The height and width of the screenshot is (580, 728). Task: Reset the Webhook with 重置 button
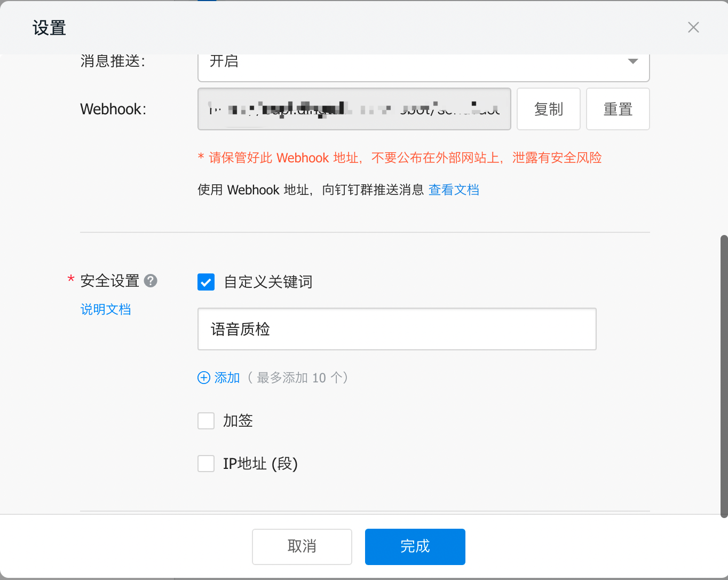[618, 109]
